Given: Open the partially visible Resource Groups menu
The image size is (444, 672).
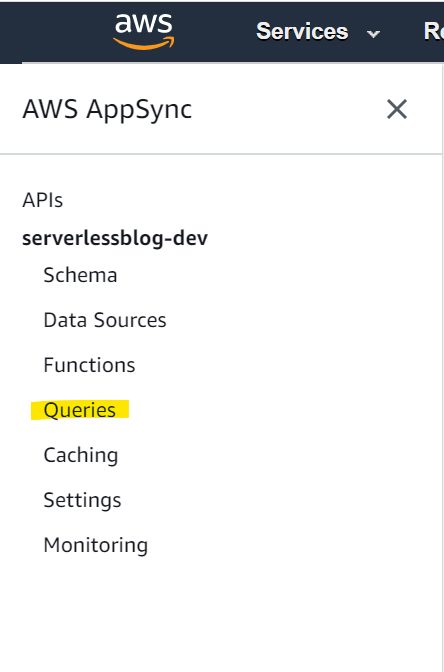Looking at the screenshot, I should tap(433, 31).
